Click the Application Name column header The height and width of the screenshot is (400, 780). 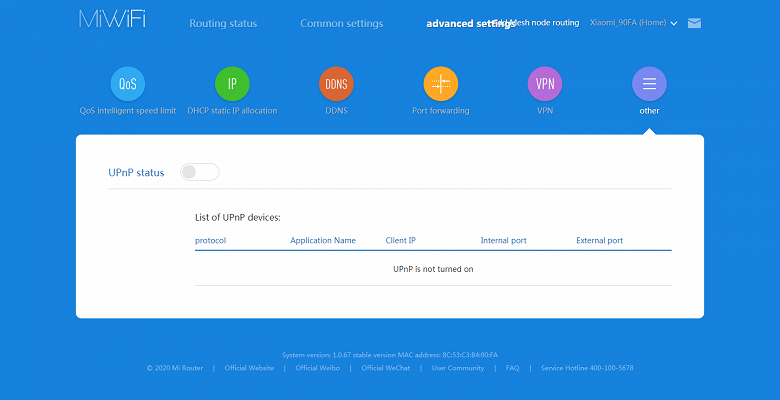click(323, 240)
